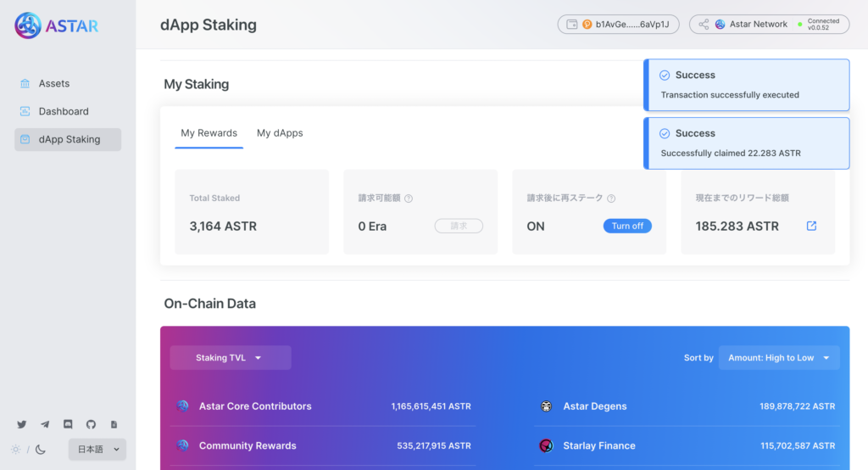This screenshot has width=868, height=470.
Task: Go to Dashboard in the sidebar
Action: click(x=68, y=111)
